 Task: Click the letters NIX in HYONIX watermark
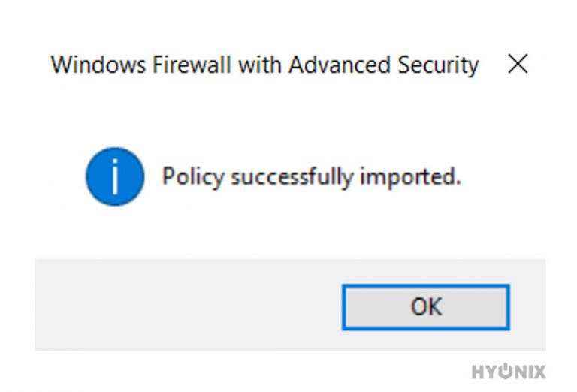[531, 371]
